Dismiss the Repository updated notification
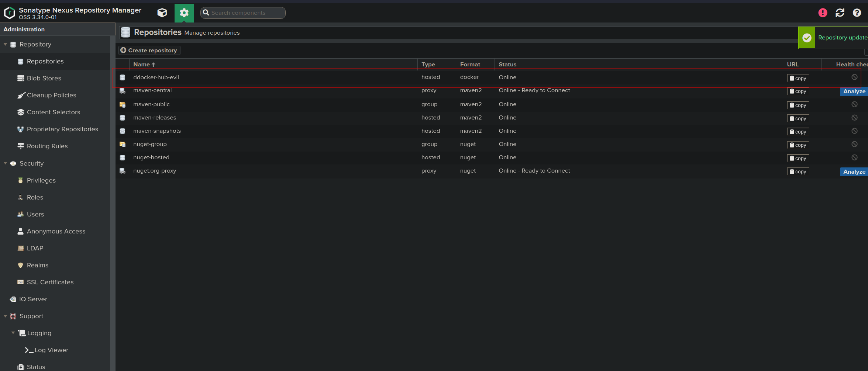Viewport: 868px width, 371px height. [x=833, y=38]
